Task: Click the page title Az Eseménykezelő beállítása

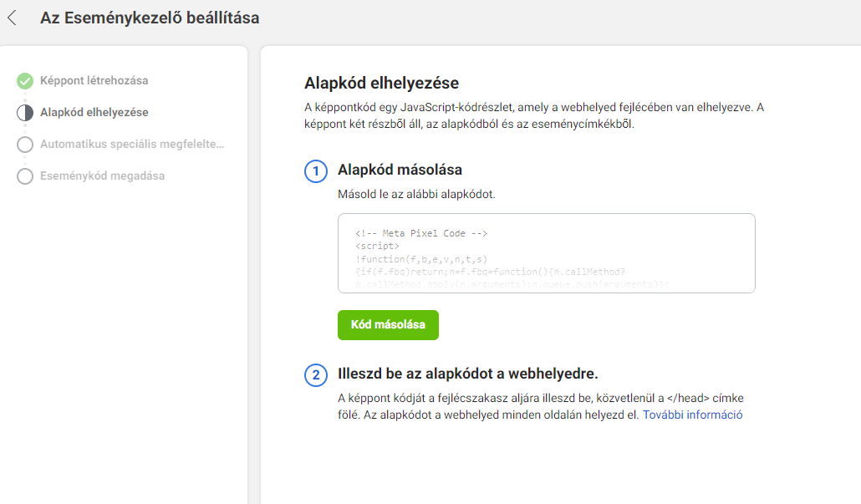Action: click(150, 18)
